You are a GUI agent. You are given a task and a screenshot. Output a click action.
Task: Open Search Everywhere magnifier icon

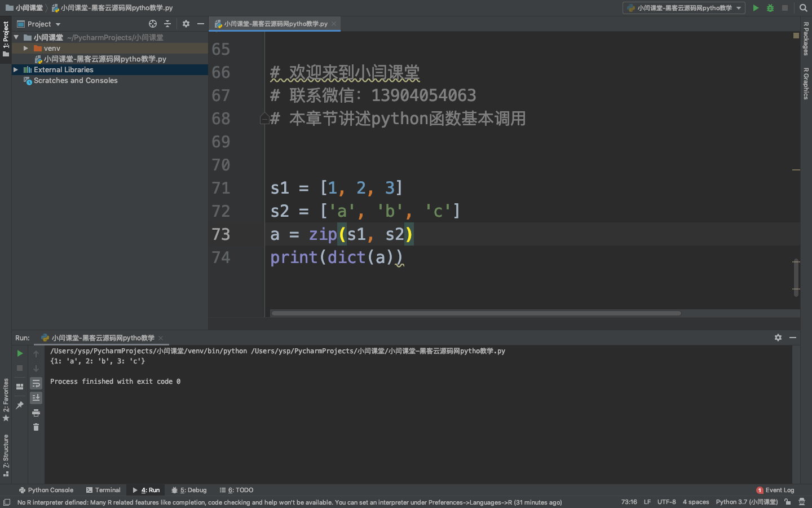coord(804,8)
